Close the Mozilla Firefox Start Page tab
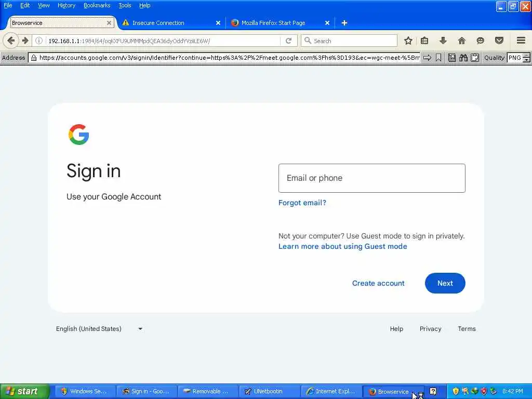Viewport: 532px width, 399px height. pyautogui.click(x=327, y=23)
